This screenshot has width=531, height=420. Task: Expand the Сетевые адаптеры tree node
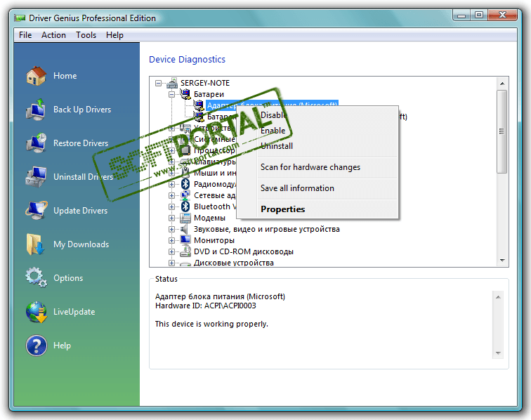coord(171,195)
